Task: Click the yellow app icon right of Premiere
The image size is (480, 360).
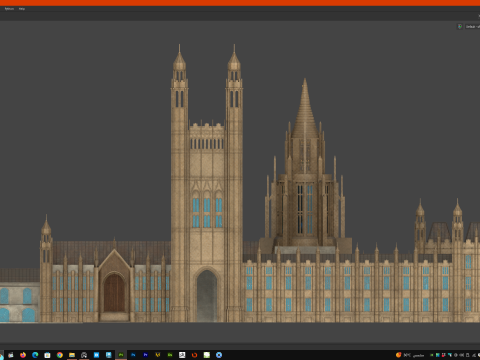Action: coord(158,355)
